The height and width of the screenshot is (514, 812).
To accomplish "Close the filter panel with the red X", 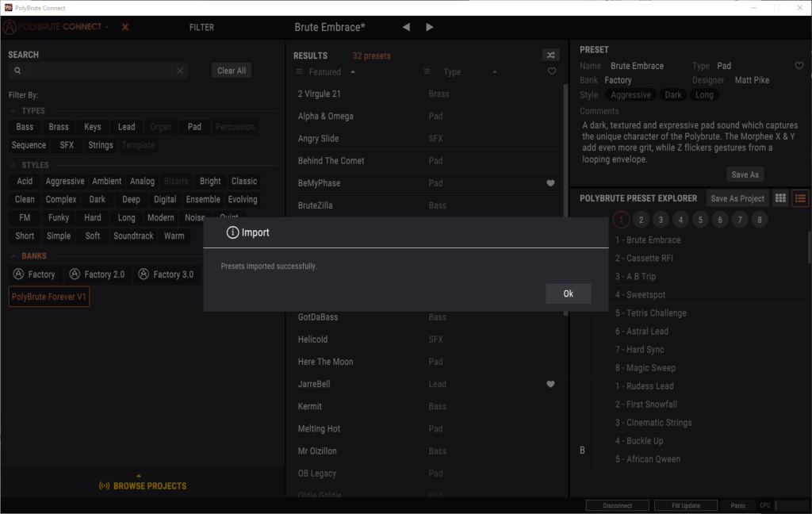I will [124, 27].
